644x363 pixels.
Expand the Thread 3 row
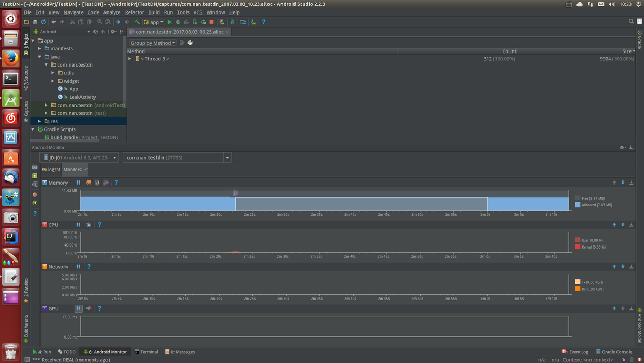[130, 59]
